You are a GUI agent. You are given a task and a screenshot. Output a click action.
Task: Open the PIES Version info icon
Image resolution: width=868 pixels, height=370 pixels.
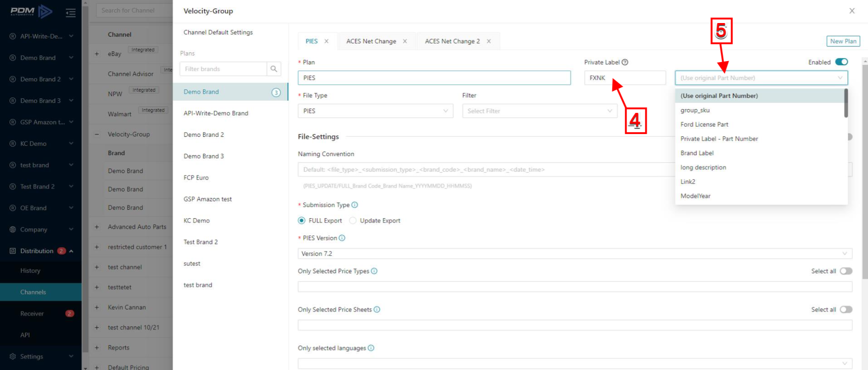(x=342, y=238)
